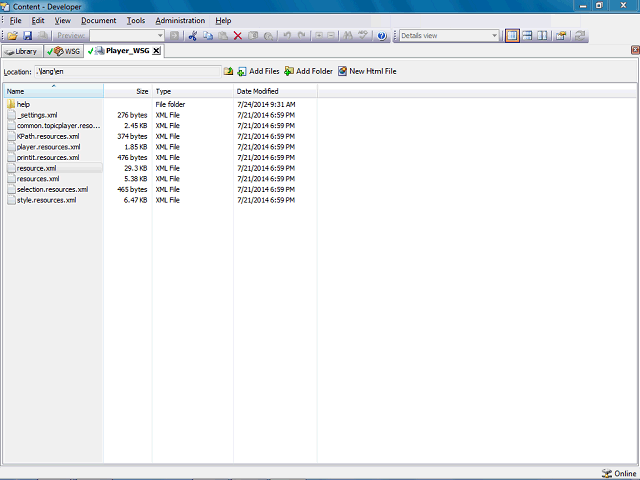The height and width of the screenshot is (480, 640).
Task: Click the blue Help question icon
Action: tap(382, 36)
